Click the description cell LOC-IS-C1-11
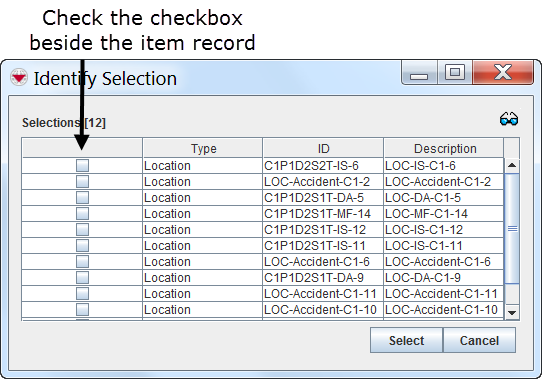Viewport: 542px width, 379px height. 444,246
